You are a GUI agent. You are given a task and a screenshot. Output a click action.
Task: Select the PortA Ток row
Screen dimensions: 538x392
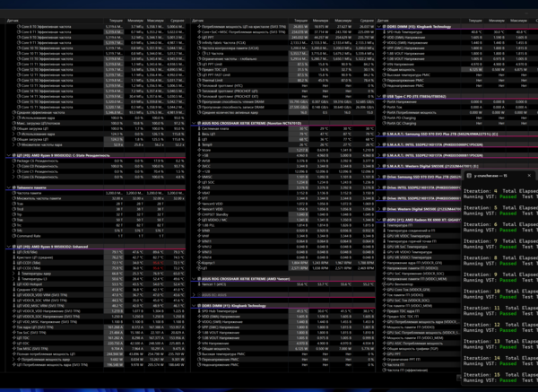457,107
